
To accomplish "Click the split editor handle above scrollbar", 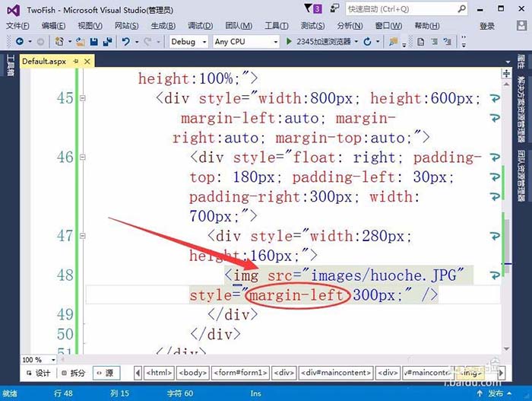I will click(x=506, y=73).
